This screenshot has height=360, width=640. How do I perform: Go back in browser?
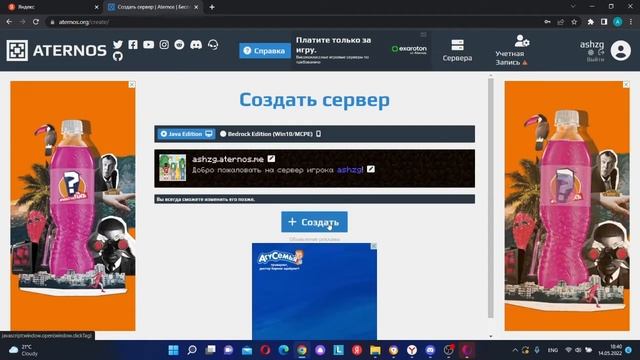[9, 22]
